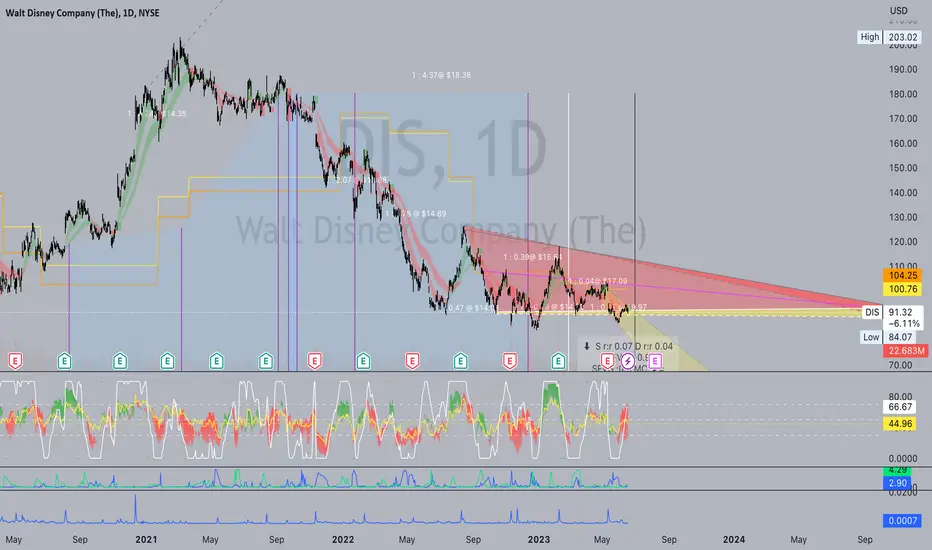932x550 pixels.
Task: Open the green E earnings marker just before Sep 2021
Action: click(x=266, y=360)
